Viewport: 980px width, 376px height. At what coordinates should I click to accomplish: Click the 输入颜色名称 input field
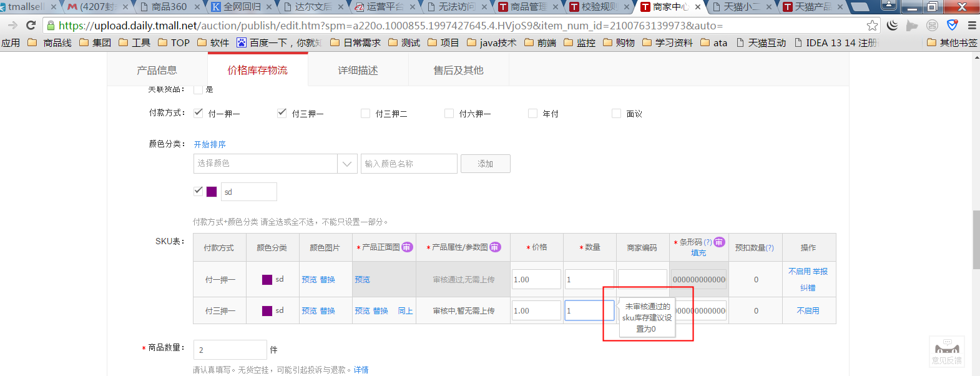tap(409, 164)
